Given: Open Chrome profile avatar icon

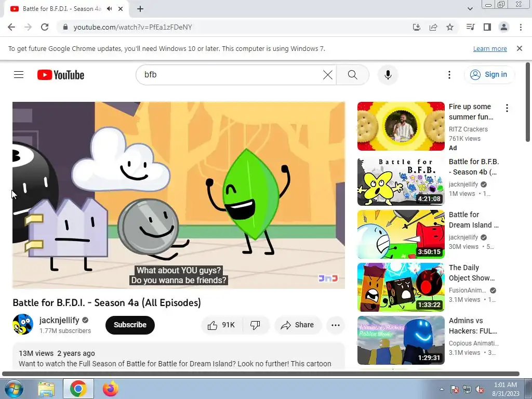Looking at the screenshot, I should (504, 27).
